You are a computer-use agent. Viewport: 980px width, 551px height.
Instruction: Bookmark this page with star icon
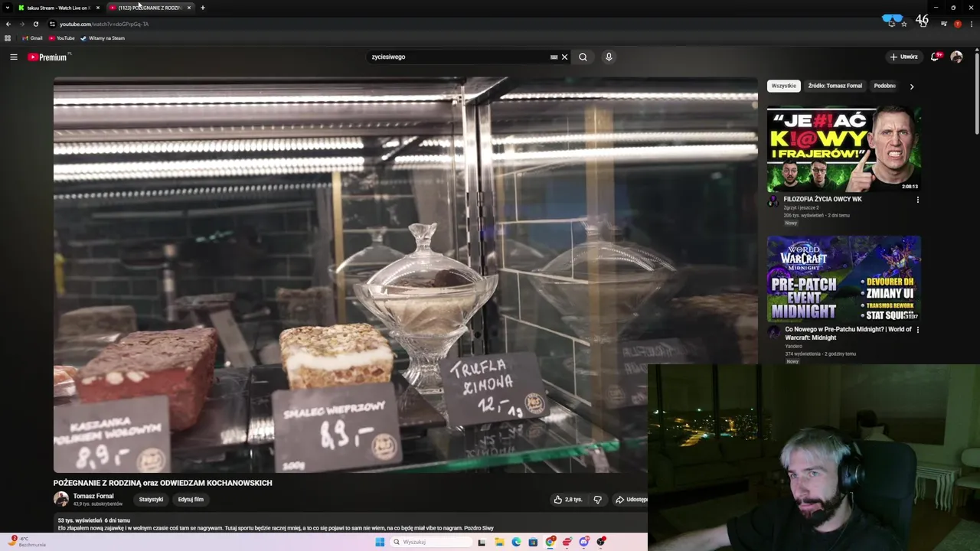click(x=904, y=24)
